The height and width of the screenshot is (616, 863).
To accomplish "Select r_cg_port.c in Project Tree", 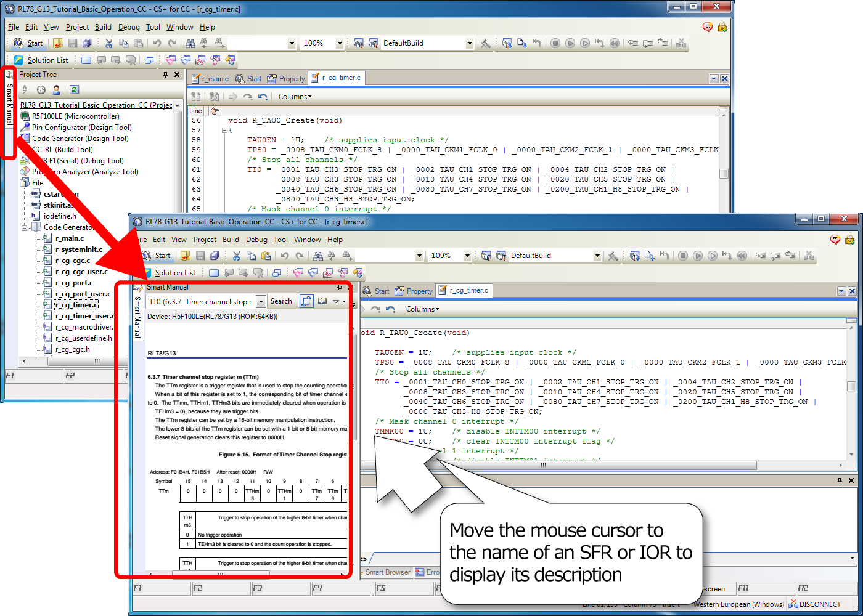I will tap(74, 283).
